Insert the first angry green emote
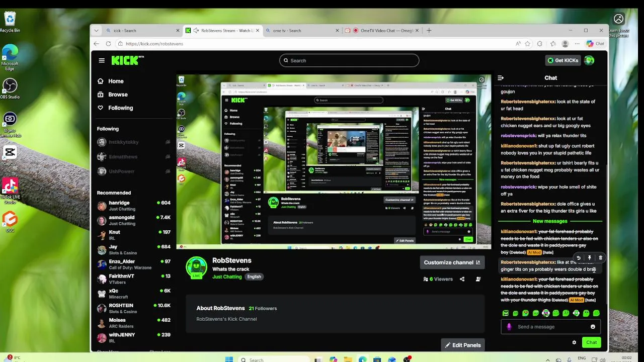 (506, 313)
